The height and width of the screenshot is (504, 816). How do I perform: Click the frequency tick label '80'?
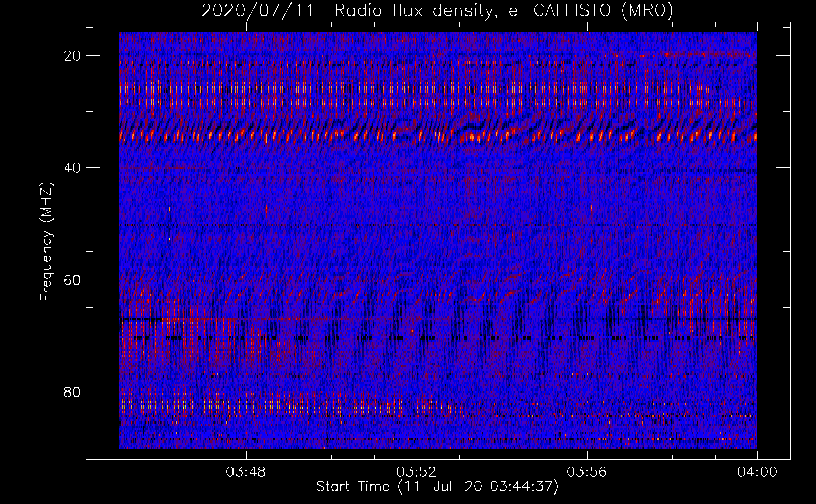pyautogui.click(x=72, y=392)
